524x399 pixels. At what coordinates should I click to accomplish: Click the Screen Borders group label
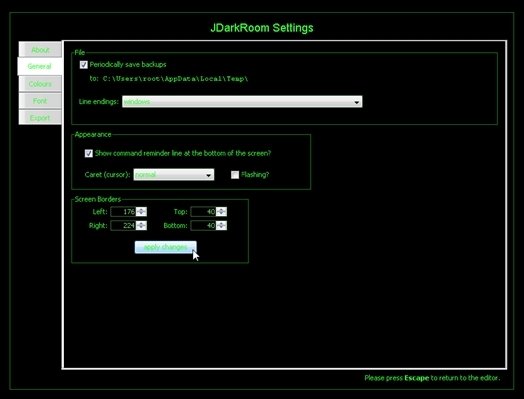pyautogui.click(x=98, y=199)
